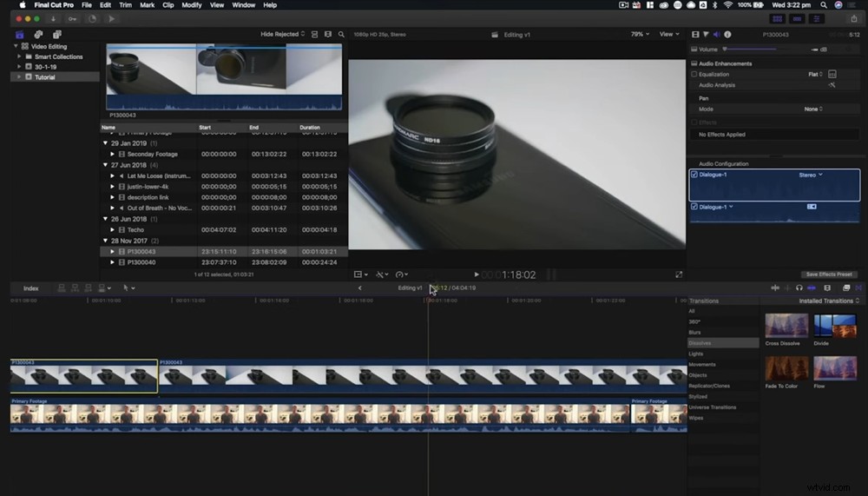The image size is (868, 496).
Task: Open the Modify menu
Action: [192, 5]
